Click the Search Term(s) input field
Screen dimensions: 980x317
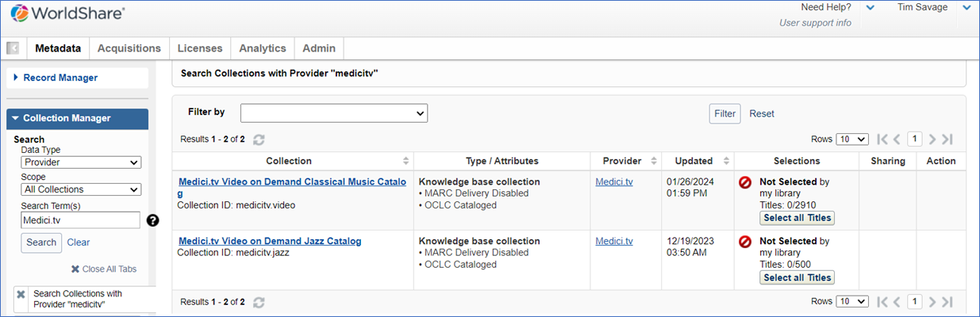pos(81,220)
